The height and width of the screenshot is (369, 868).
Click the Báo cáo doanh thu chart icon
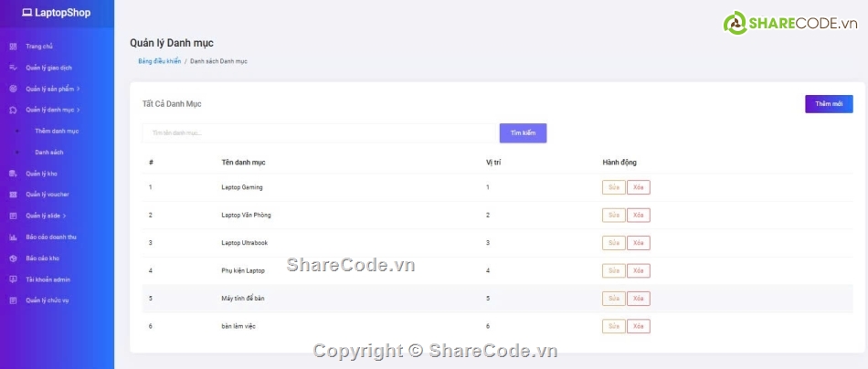[14, 237]
